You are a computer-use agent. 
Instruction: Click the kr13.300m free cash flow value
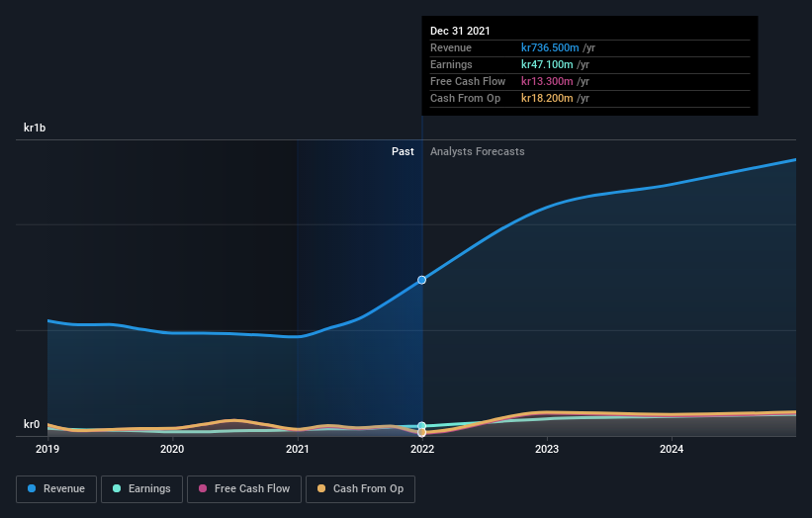547,82
